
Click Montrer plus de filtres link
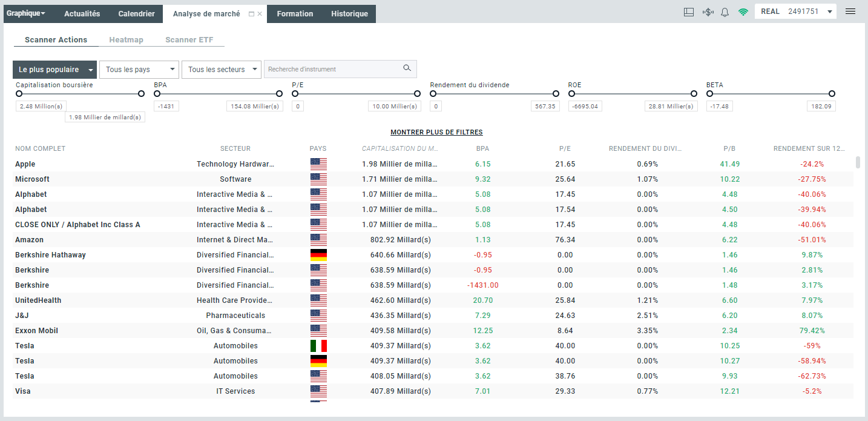point(436,132)
